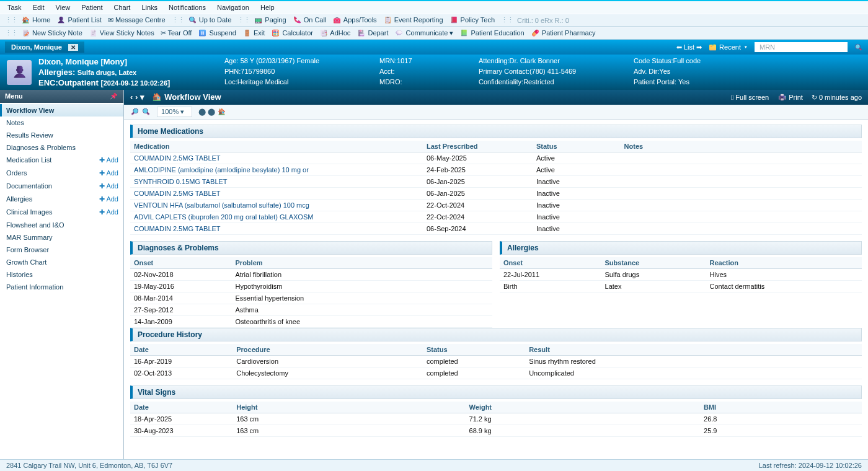The height and width of the screenshot is (471, 868).
Task: Create a New Sticky Note
Action: pos(52,33)
